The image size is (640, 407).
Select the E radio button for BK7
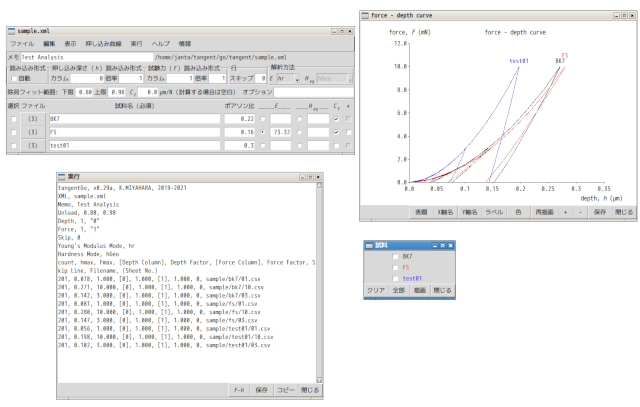point(262,119)
